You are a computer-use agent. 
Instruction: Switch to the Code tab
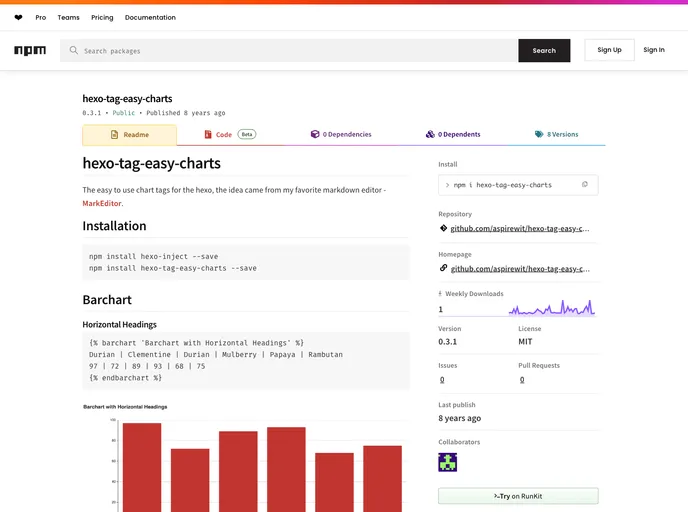[230, 134]
